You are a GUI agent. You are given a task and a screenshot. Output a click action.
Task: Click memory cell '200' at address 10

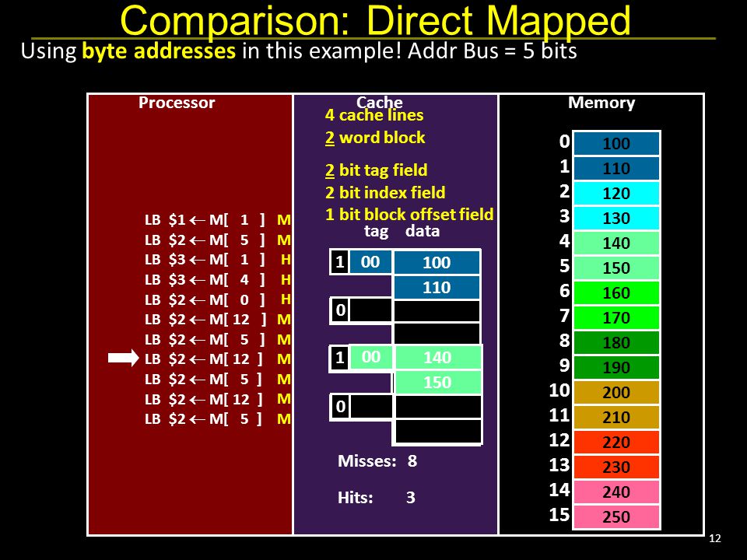pyautogui.click(x=616, y=392)
